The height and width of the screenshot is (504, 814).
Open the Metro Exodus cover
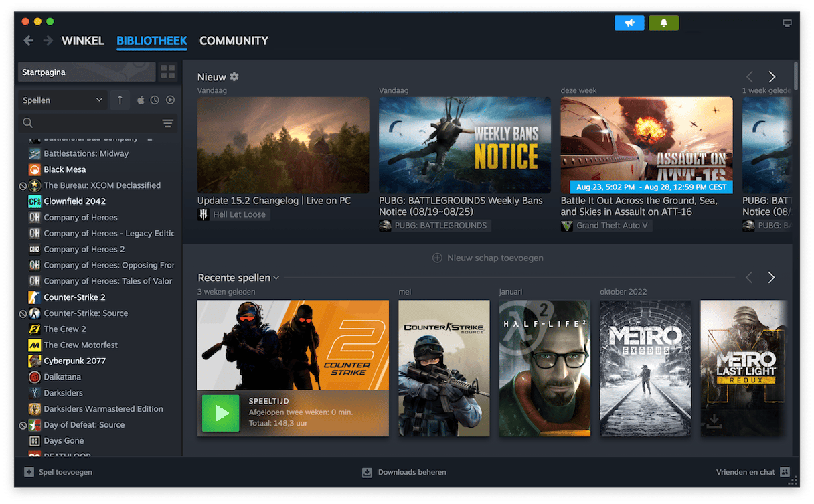tap(645, 368)
